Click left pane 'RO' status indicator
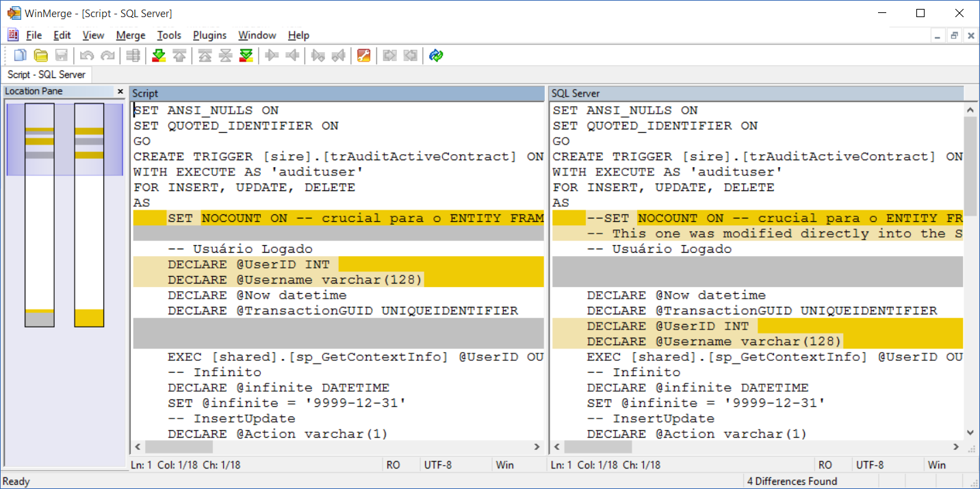Viewport: 980px width, 489px height. pos(393,465)
